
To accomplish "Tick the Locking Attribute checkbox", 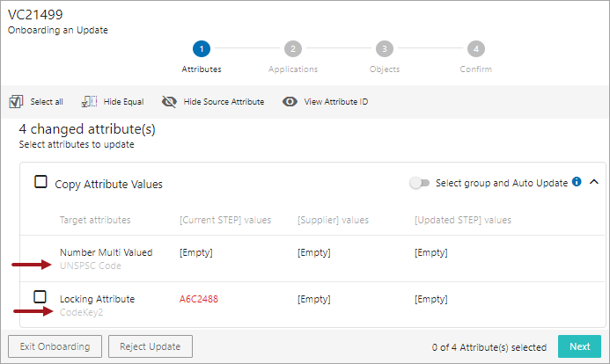I will pos(40,297).
